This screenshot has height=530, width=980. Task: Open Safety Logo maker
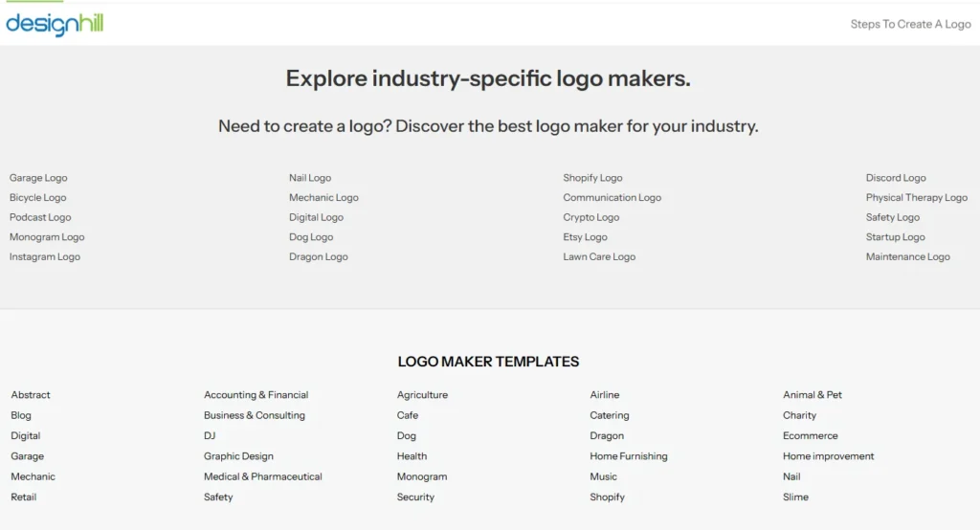pyautogui.click(x=893, y=217)
